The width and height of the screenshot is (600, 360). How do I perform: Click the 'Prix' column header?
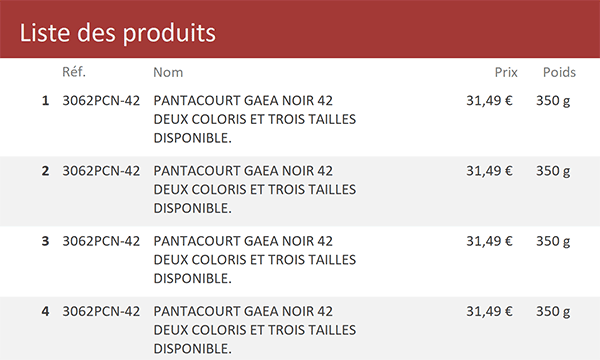506,72
